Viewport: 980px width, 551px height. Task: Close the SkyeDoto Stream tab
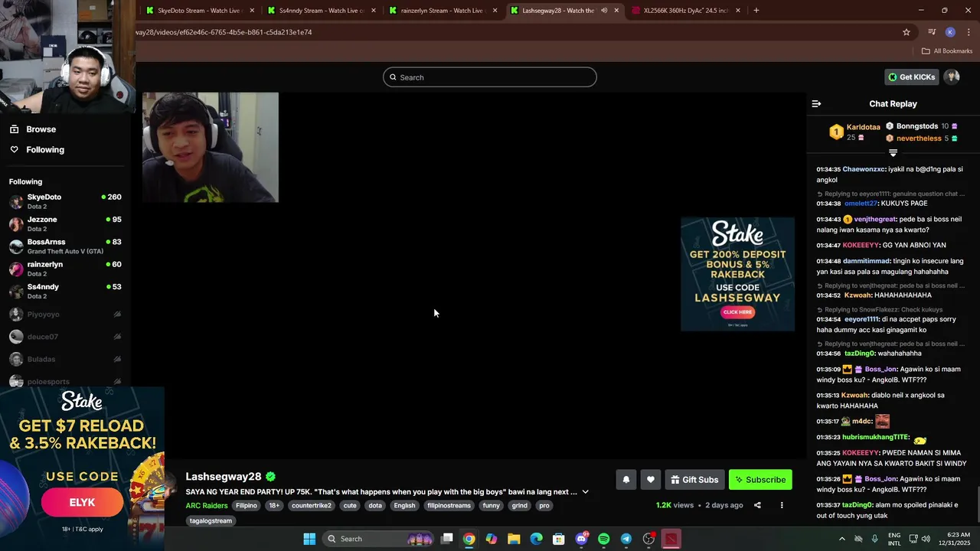pyautogui.click(x=252, y=11)
